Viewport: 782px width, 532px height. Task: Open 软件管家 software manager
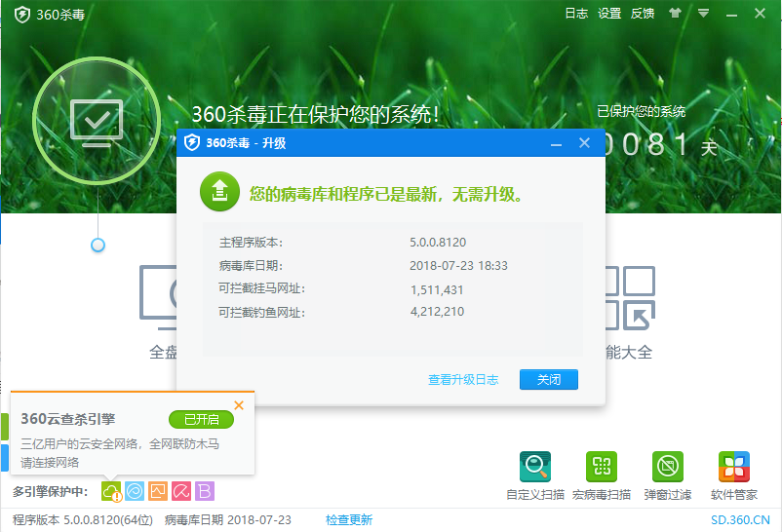734,475
